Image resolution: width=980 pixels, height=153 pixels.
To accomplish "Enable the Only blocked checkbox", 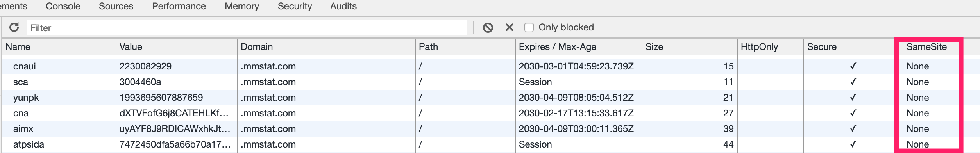I will click(529, 27).
